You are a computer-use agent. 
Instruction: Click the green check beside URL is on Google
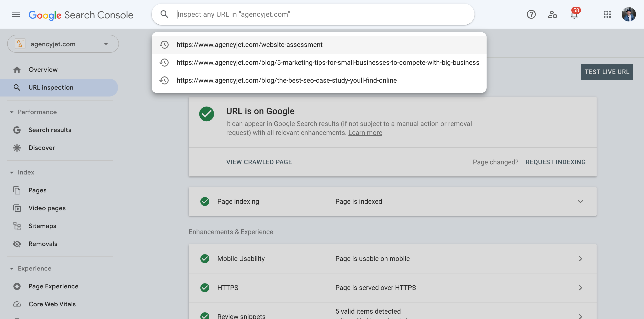(x=206, y=114)
